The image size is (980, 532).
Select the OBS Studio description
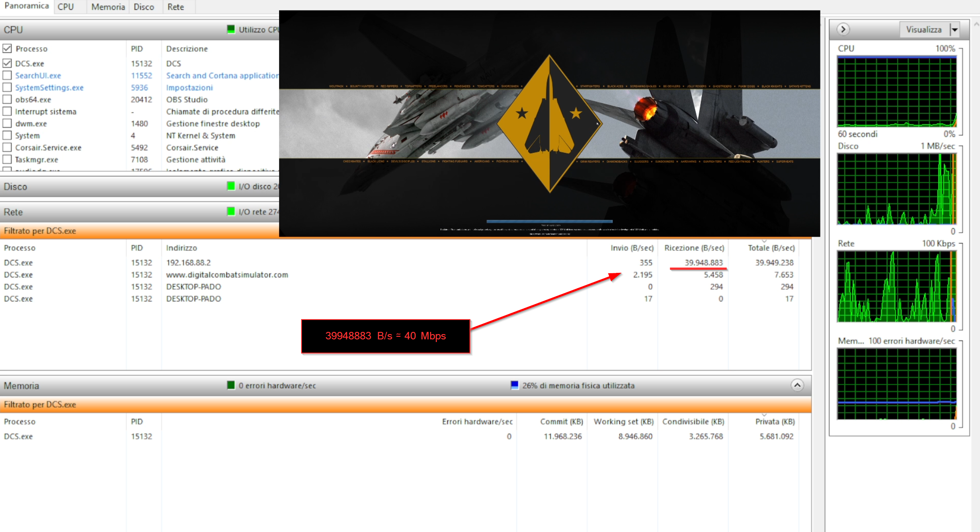click(187, 100)
